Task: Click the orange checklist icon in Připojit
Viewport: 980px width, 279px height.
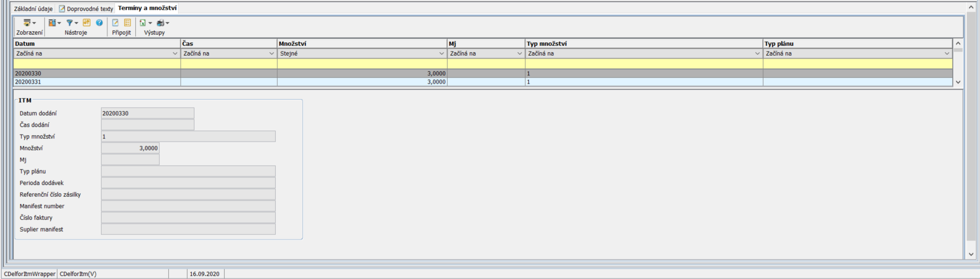Action: click(128, 23)
